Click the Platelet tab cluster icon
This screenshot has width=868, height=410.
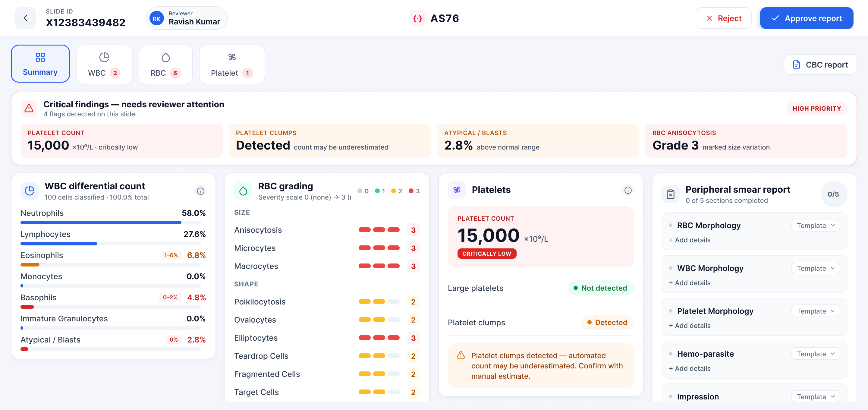coord(232,57)
